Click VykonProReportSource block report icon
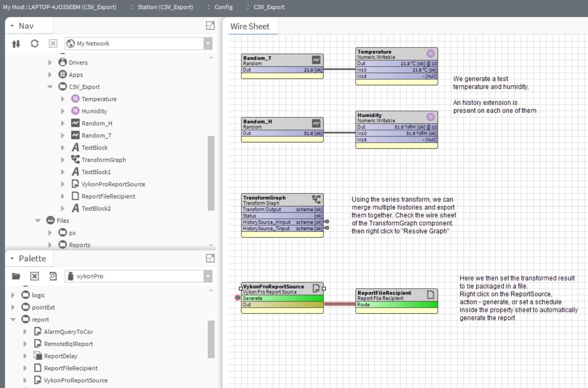The width and height of the screenshot is (588, 388). tap(316, 288)
